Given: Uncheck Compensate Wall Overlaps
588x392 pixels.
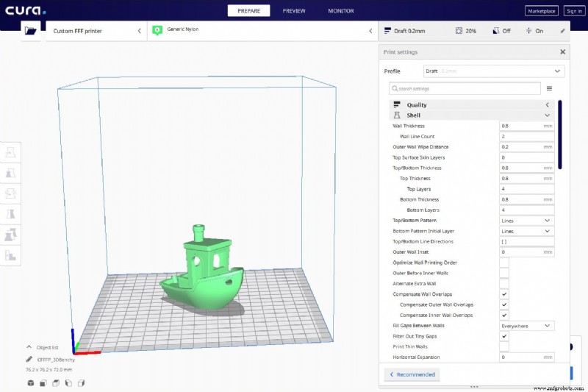Looking at the screenshot, I should tap(504, 294).
